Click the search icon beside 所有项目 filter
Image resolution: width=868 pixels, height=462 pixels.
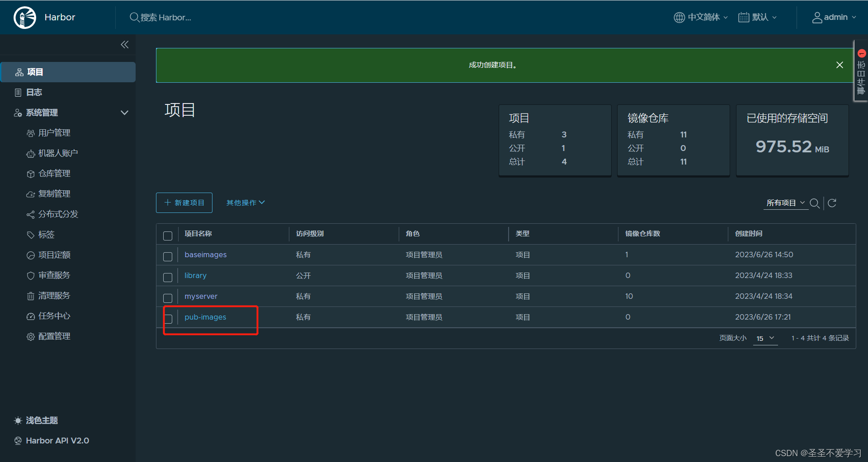tap(815, 203)
